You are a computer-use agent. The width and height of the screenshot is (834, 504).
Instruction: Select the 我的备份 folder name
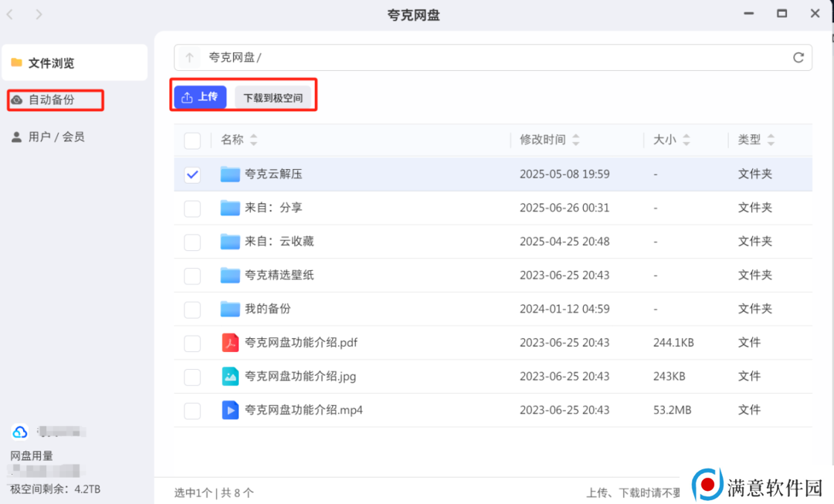tap(267, 309)
